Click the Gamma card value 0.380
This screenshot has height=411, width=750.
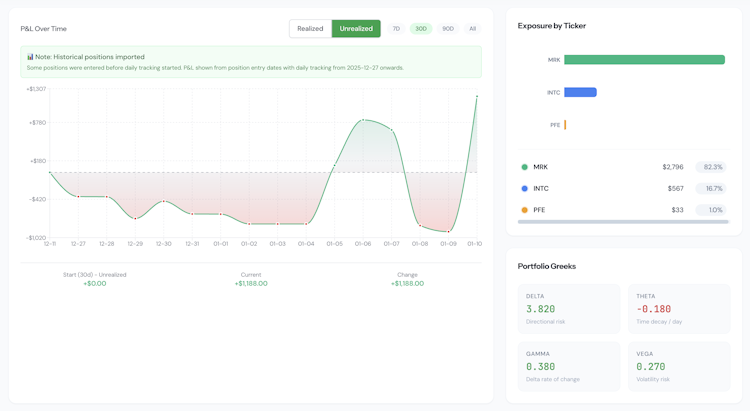[540, 367]
